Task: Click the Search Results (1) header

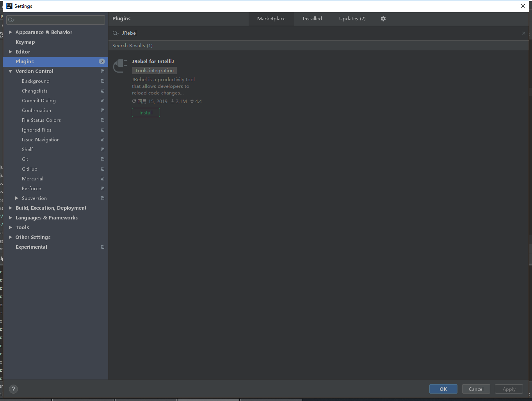Action: click(x=132, y=46)
